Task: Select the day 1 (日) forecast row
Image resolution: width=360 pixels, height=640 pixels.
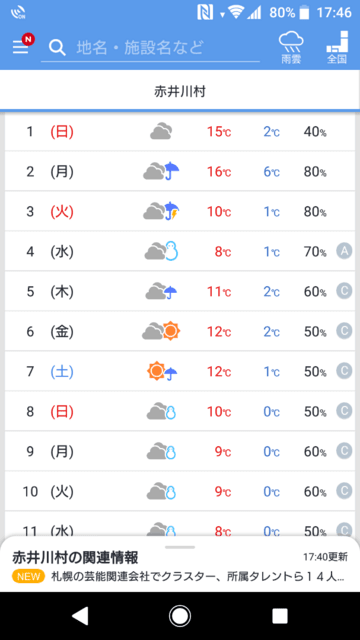Action: [x=180, y=132]
